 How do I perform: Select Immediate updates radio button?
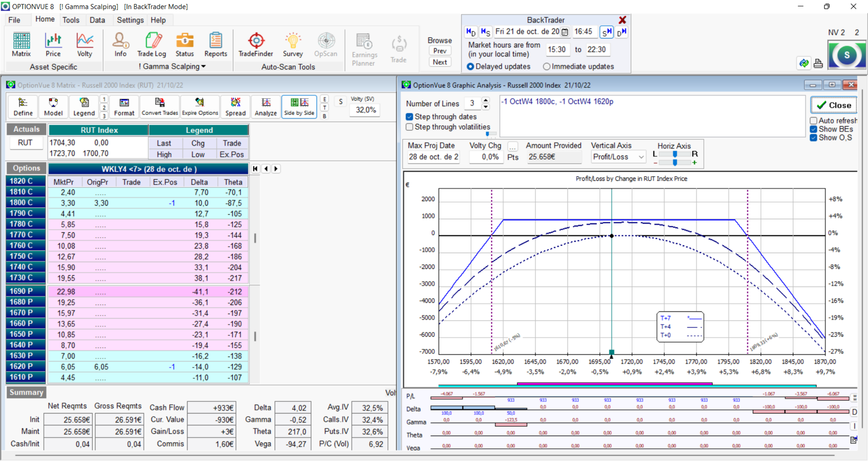tap(547, 67)
